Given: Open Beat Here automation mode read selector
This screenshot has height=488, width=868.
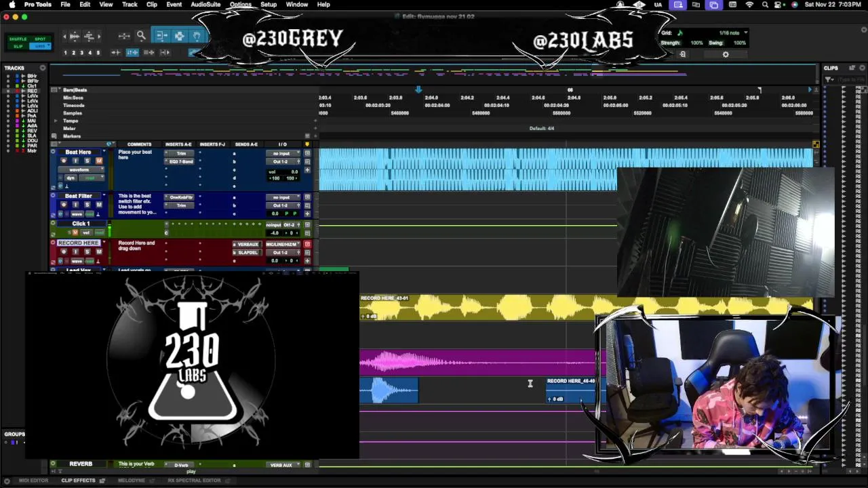Looking at the screenshot, I should click(x=92, y=178).
